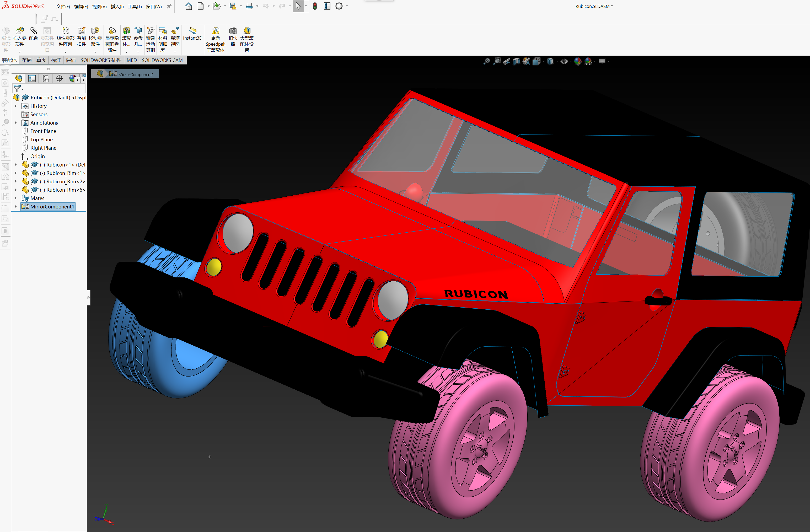810x532 pixels.
Task: Open Options with the gear icon
Action: 339,6
